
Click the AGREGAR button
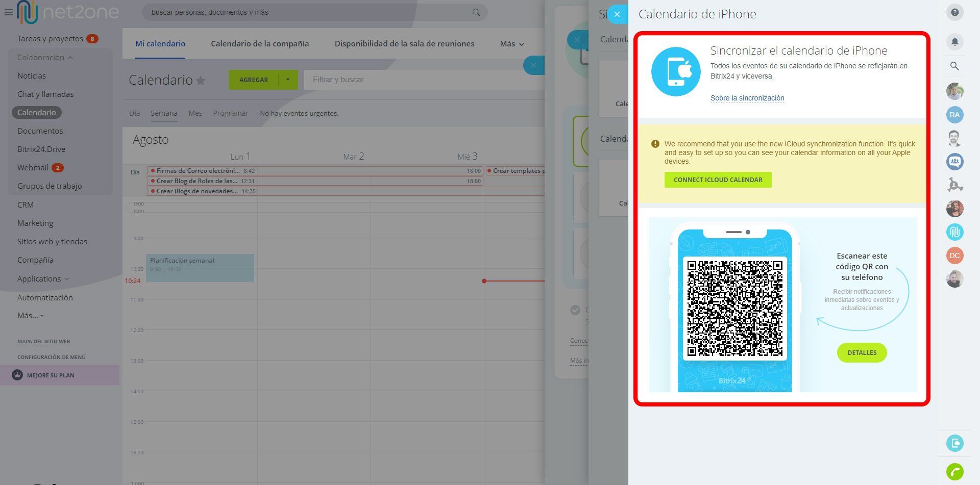click(x=254, y=80)
